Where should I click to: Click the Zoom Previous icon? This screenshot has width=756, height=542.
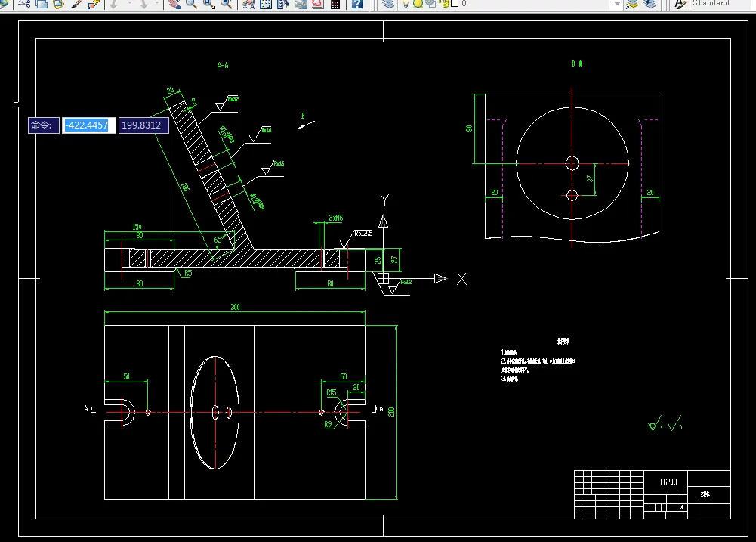[226, 4]
